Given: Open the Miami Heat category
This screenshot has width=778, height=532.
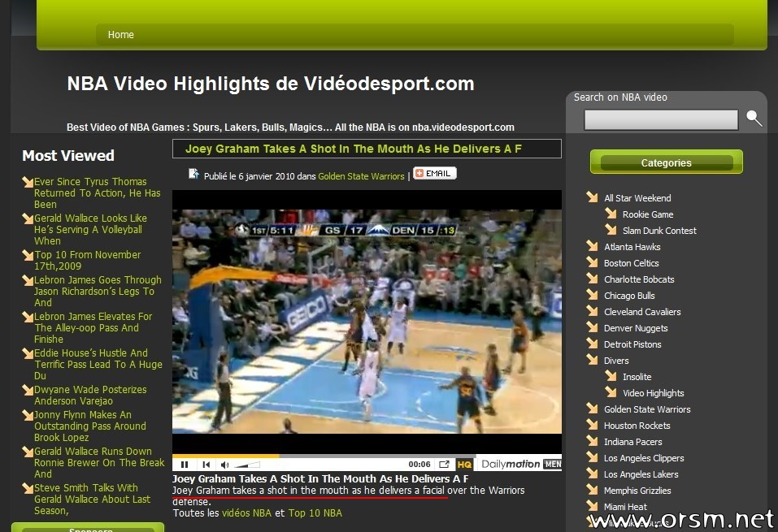Looking at the screenshot, I should point(625,507).
